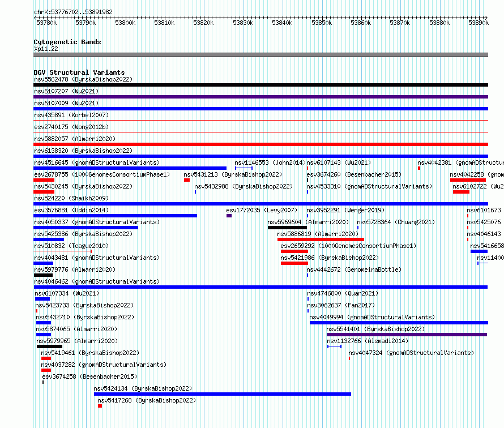Click the nsv1132766 (Alsmadi2014) variant glyph
The height and width of the screenshot is (428, 504).
[334, 346]
